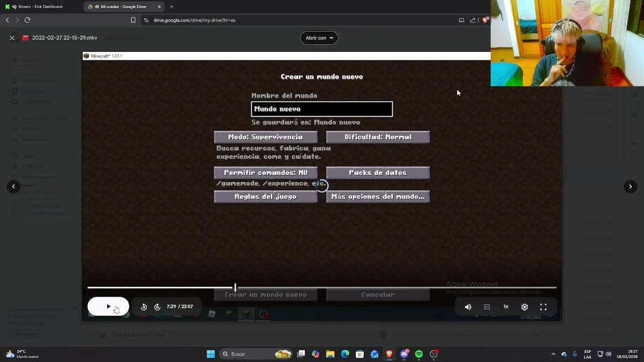Click the Cancelar button
Viewport: 644px width, 362px height.
378,295
